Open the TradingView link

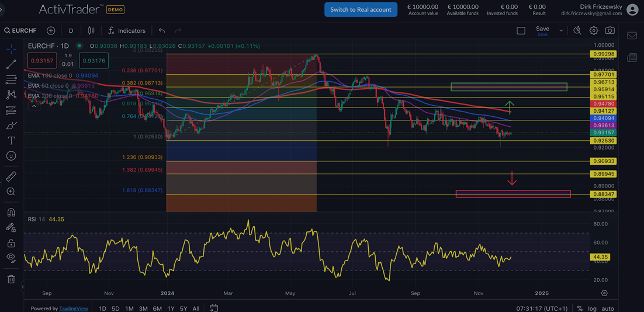74,308
